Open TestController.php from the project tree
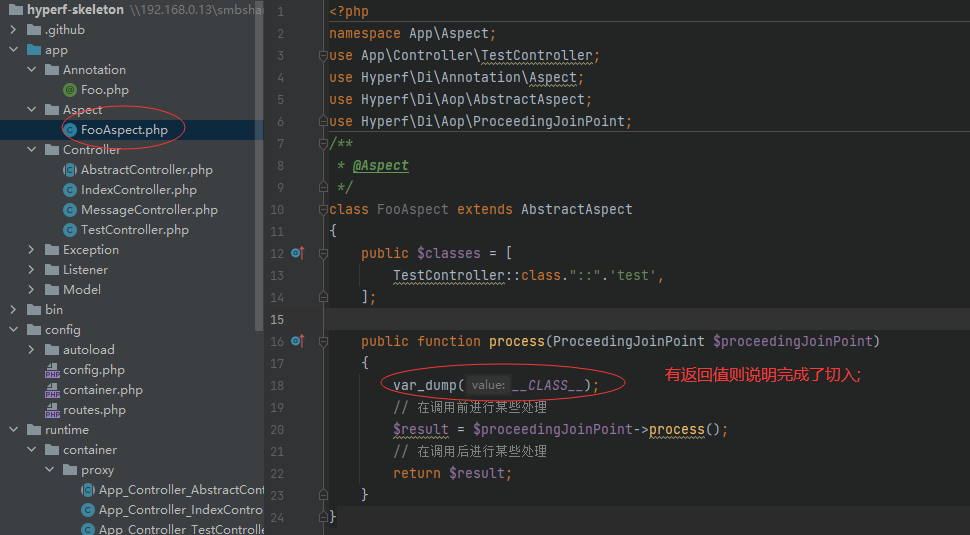 click(134, 230)
